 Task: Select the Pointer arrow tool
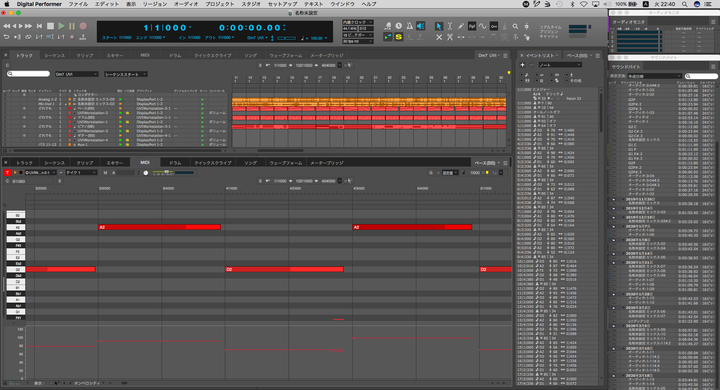click(439, 26)
